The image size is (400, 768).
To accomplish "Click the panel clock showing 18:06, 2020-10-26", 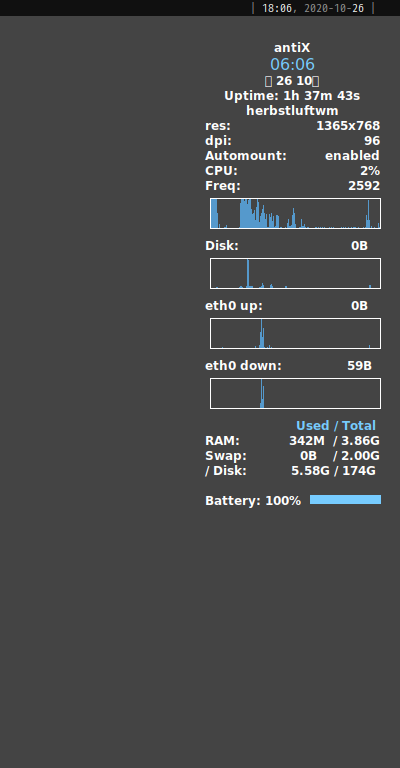I will (x=313, y=8).
